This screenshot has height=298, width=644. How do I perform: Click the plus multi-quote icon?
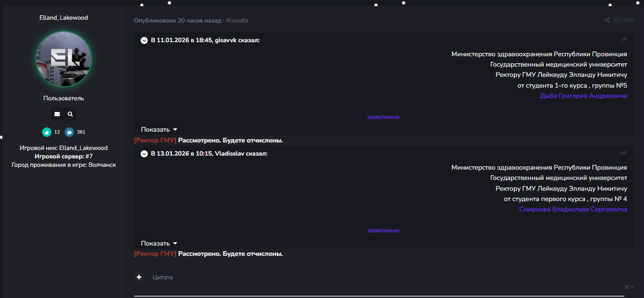[x=139, y=277]
